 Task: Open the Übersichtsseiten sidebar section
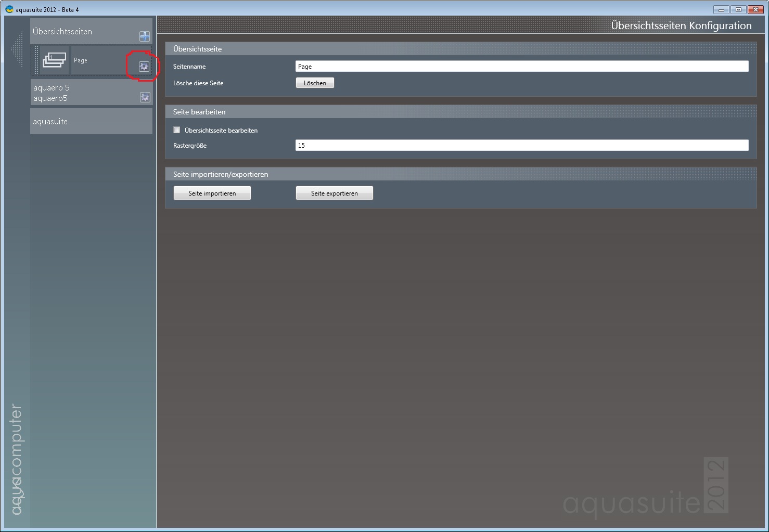[x=91, y=32]
